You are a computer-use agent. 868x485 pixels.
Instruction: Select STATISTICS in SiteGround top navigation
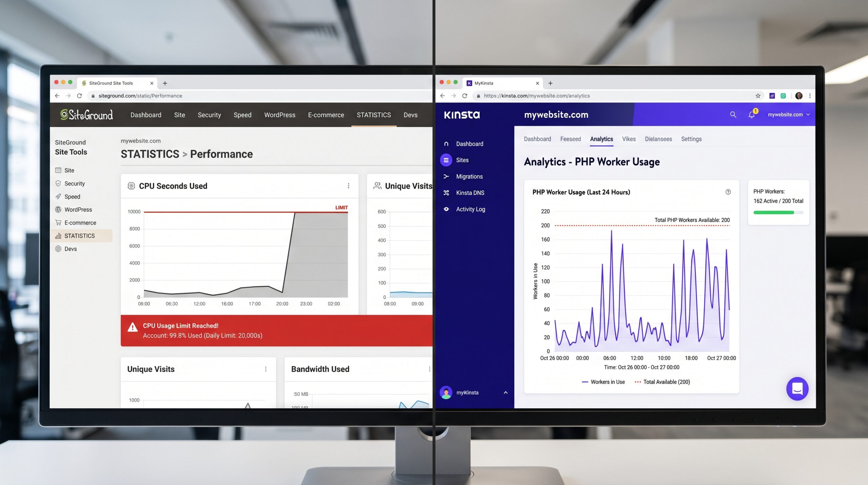[x=374, y=115]
